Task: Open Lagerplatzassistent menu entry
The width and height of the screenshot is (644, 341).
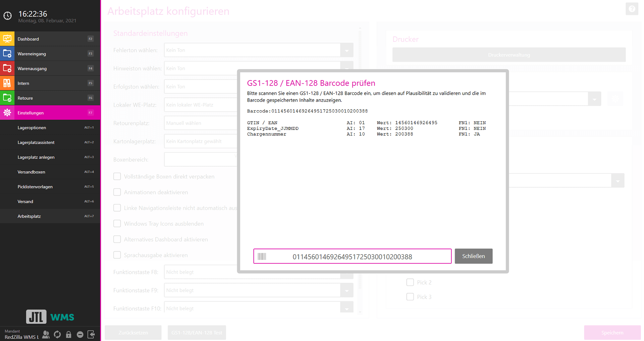Action: pyautogui.click(x=50, y=142)
